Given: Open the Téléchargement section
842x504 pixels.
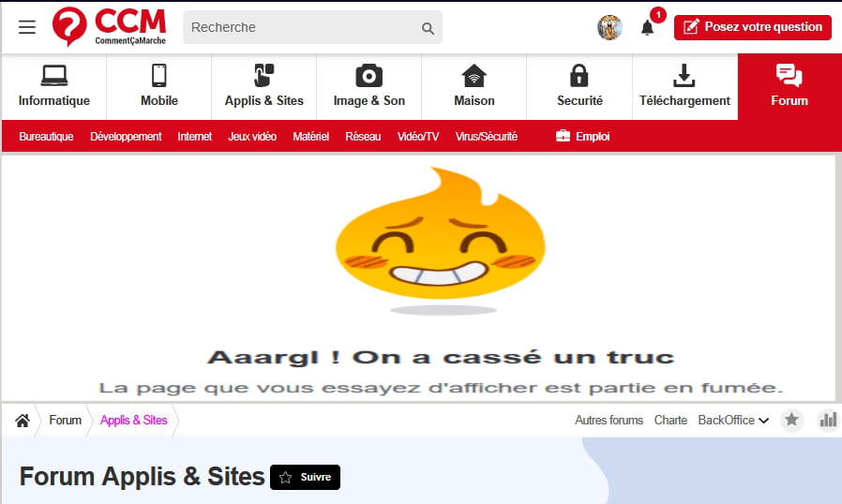Looking at the screenshot, I should [684, 86].
